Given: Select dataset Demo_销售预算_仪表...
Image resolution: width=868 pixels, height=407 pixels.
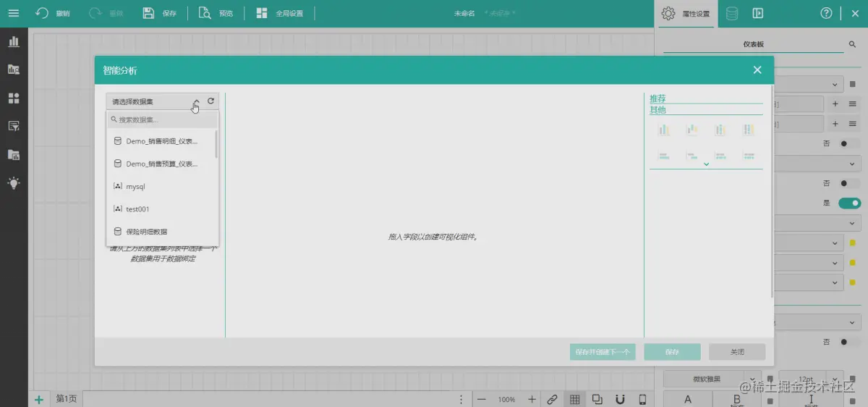Looking at the screenshot, I should point(161,164).
